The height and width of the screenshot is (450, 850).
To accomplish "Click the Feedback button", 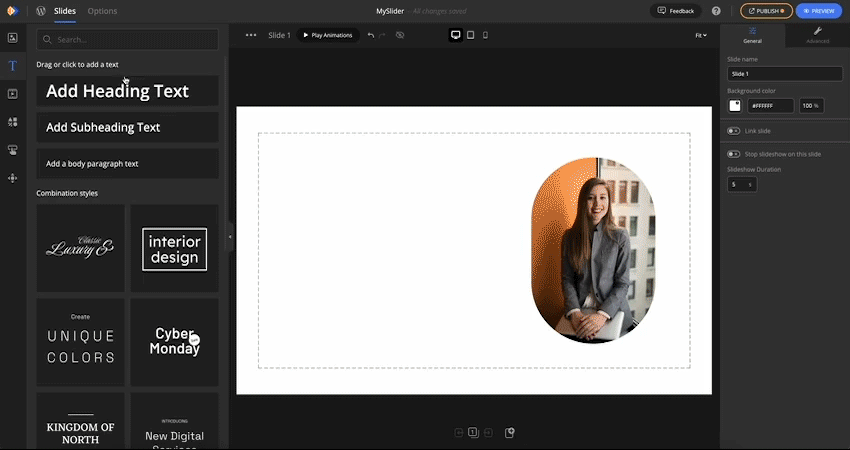I will point(676,11).
